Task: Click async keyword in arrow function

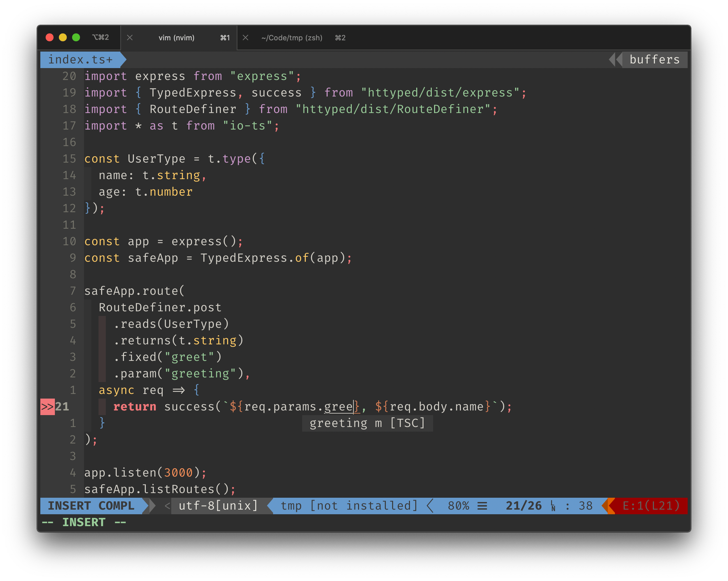Action: pos(116,390)
